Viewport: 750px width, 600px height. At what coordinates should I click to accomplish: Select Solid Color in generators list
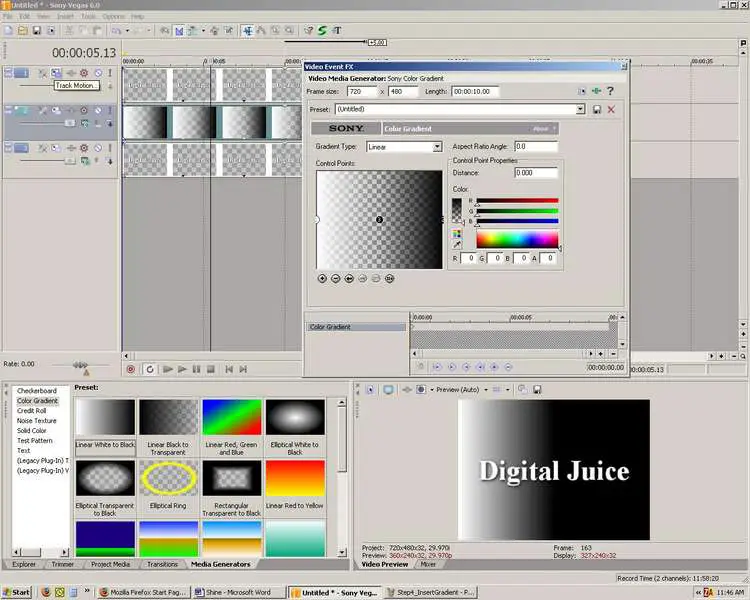32,431
